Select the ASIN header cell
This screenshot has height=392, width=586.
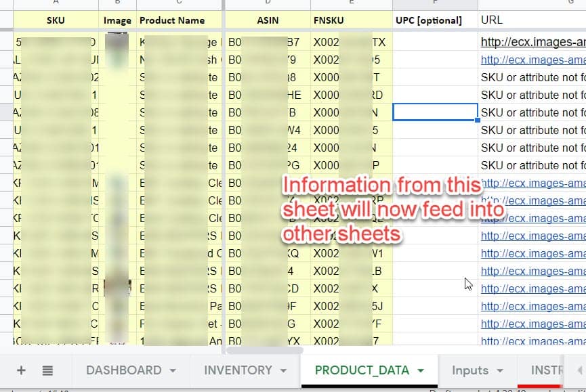coord(268,20)
